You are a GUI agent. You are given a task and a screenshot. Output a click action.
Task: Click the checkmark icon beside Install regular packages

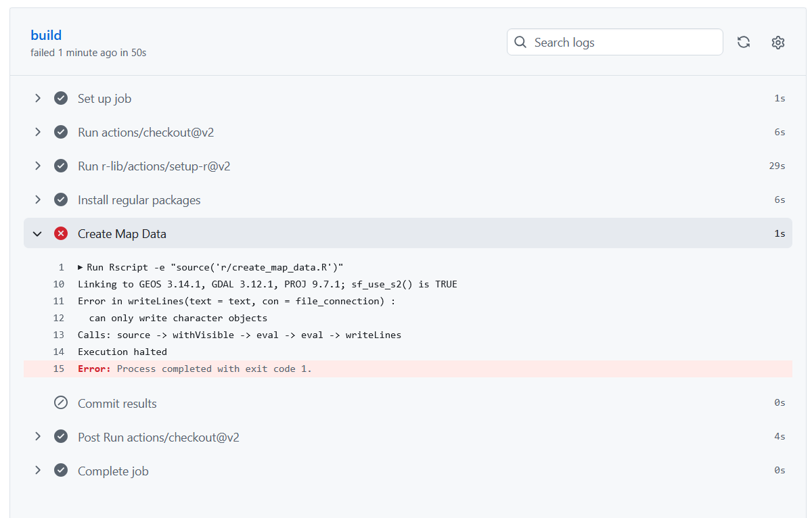(x=61, y=200)
